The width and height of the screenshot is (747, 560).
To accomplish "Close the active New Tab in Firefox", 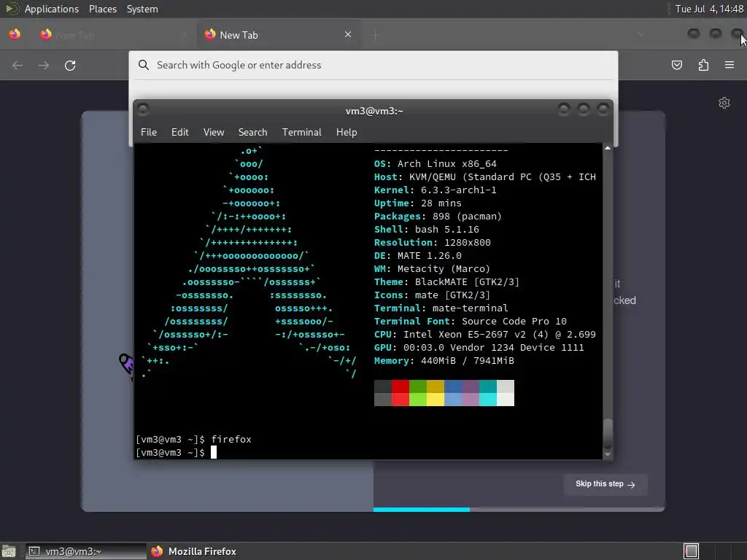I will pyautogui.click(x=348, y=34).
